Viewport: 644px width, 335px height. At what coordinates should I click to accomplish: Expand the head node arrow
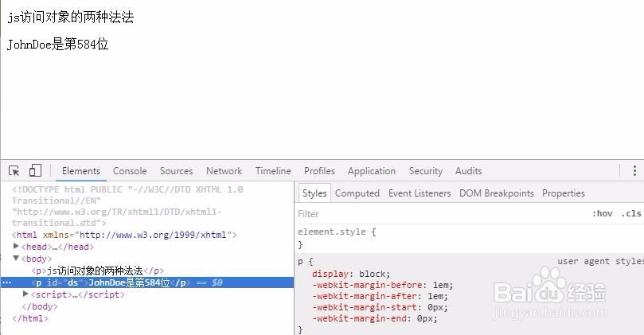click(x=16, y=247)
